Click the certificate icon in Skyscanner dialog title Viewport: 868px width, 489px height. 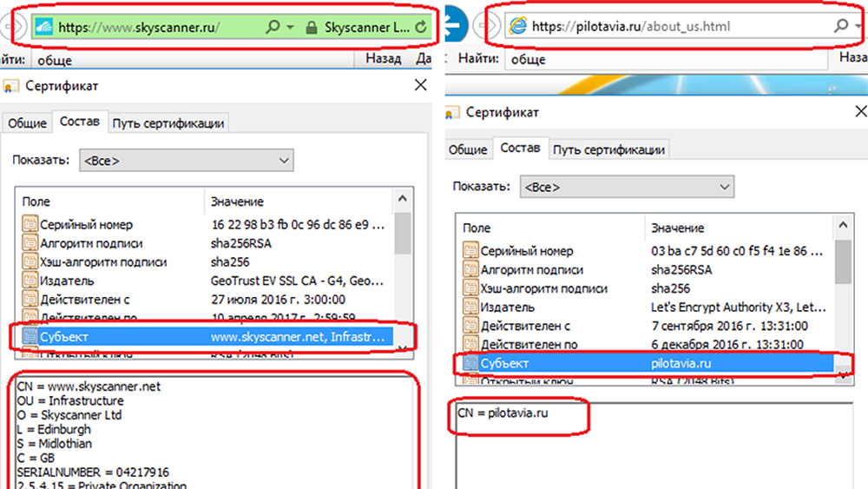point(11,86)
